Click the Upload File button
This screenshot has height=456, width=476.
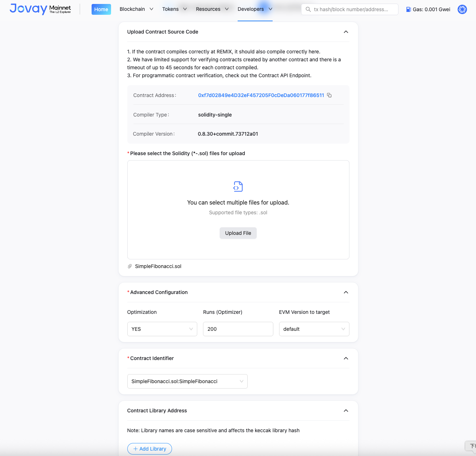(238, 233)
